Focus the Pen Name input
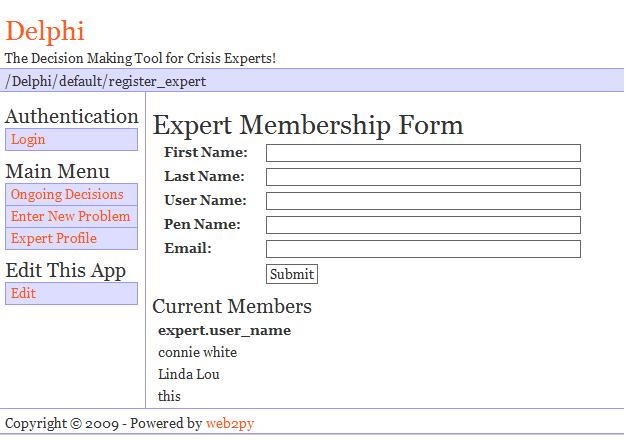This screenshot has width=626, height=440. pyautogui.click(x=423, y=225)
